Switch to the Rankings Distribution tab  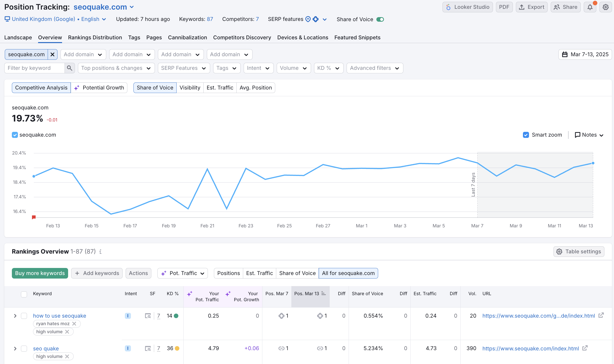[x=95, y=37]
